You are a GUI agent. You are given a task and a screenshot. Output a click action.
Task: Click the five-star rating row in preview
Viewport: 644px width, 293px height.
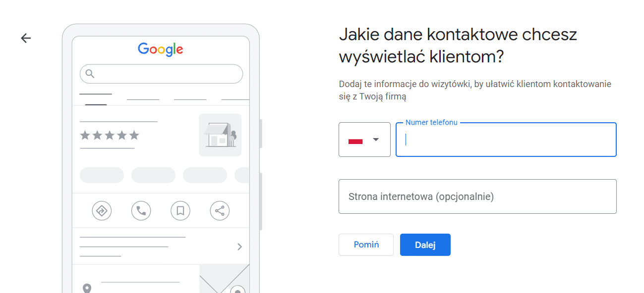pyautogui.click(x=110, y=135)
